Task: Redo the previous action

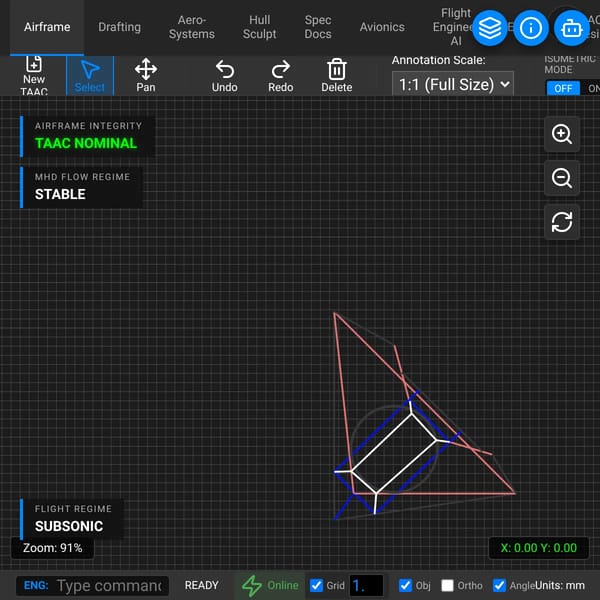Action: point(280,76)
